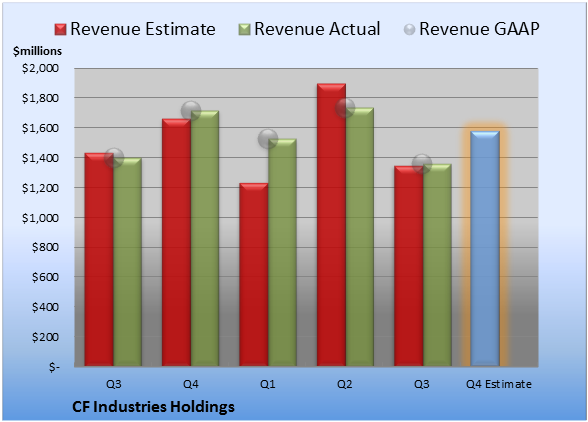Click the '$1,200' y-axis label

pyautogui.click(x=40, y=188)
